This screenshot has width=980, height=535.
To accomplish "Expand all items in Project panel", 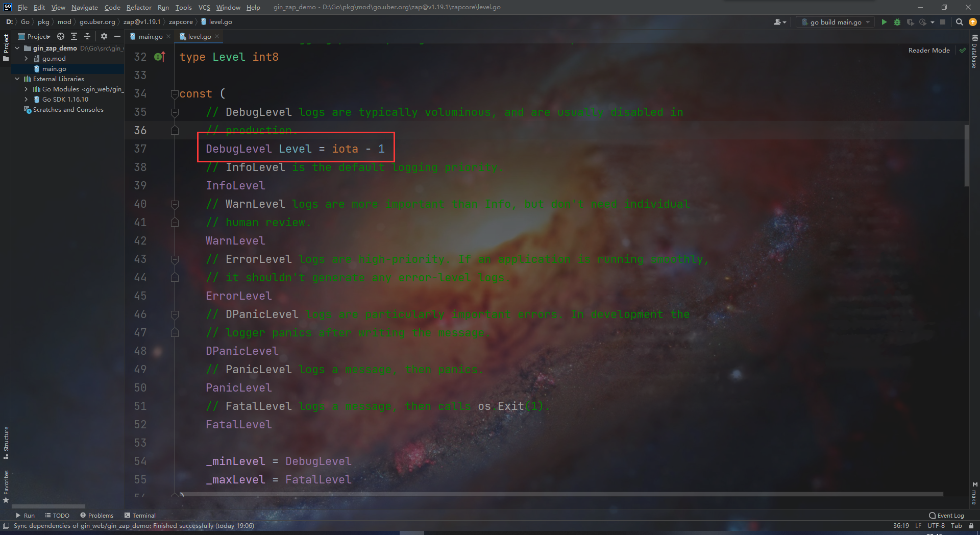I will [x=74, y=36].
